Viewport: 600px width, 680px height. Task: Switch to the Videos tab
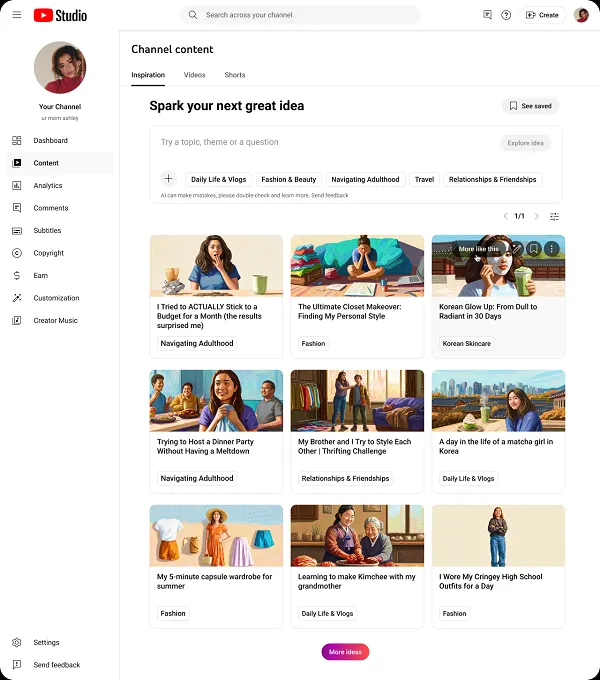194,75
